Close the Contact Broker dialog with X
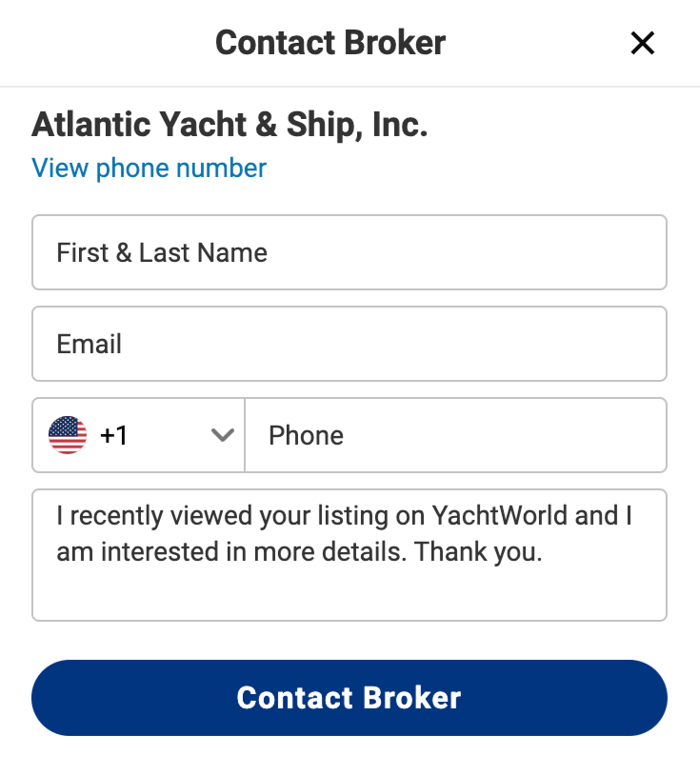 click(x=643, y=43)
